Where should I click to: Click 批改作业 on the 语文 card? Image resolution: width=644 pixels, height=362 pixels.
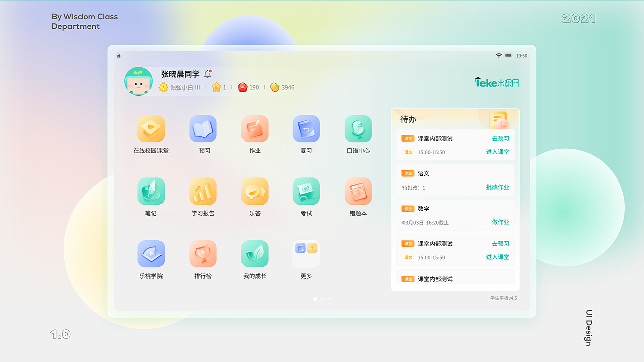tap(498, 187)
